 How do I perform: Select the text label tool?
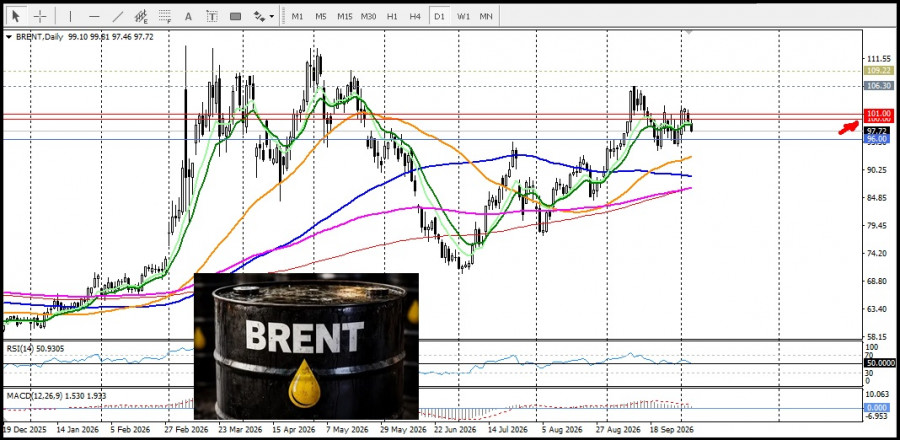tap(212, 17)
